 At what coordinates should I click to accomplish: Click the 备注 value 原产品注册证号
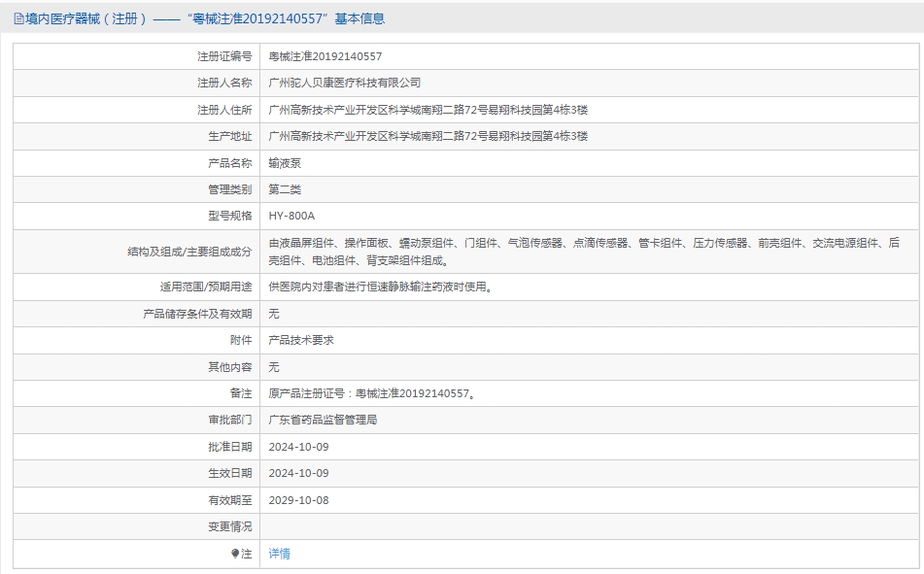click(372, 393)
